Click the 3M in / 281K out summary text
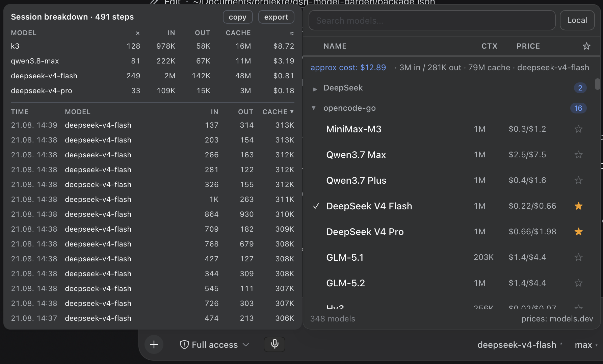This screenshot has height=364, width=603. [x=430, y=68]
